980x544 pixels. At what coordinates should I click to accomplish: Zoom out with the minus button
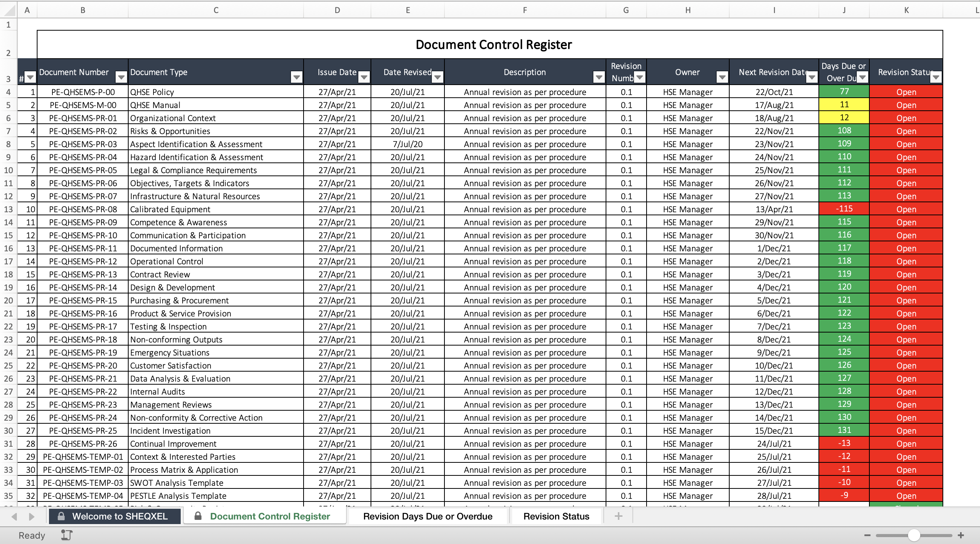pyautogui.click(x=867, y=535)
